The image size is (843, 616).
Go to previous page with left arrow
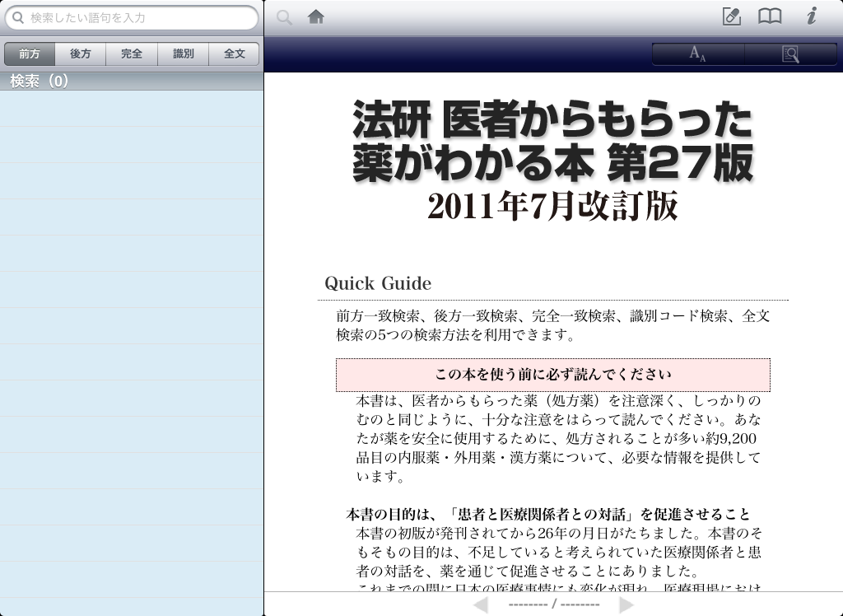coord(482,605)
